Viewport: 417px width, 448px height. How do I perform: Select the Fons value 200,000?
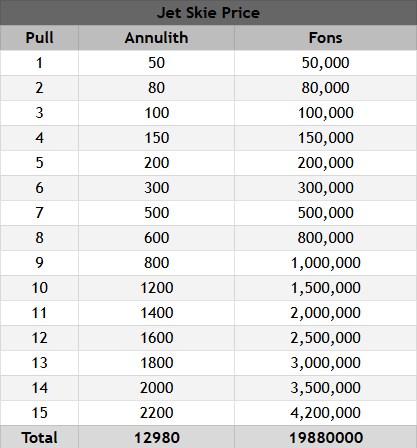point(326,163)
